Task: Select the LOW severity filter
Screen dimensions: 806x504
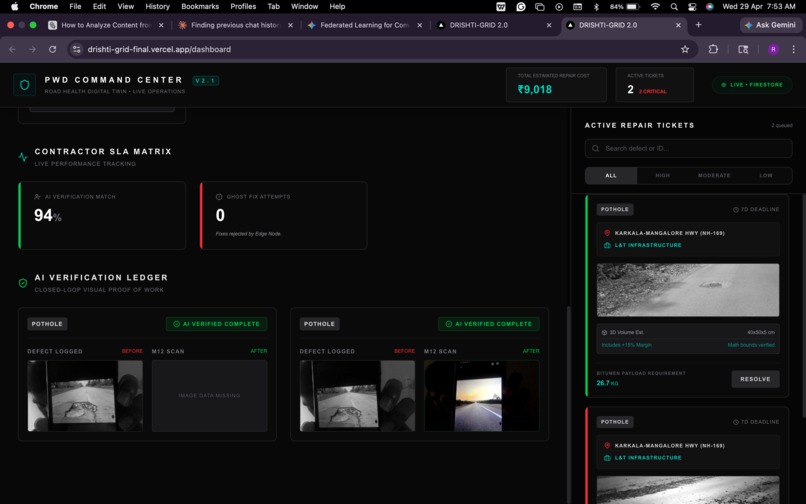Action: tap(766, 175)
